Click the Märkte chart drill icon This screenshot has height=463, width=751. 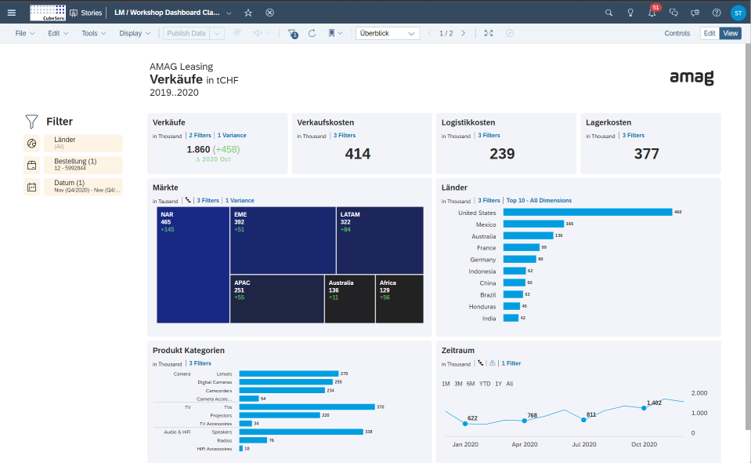pos(188,201)
